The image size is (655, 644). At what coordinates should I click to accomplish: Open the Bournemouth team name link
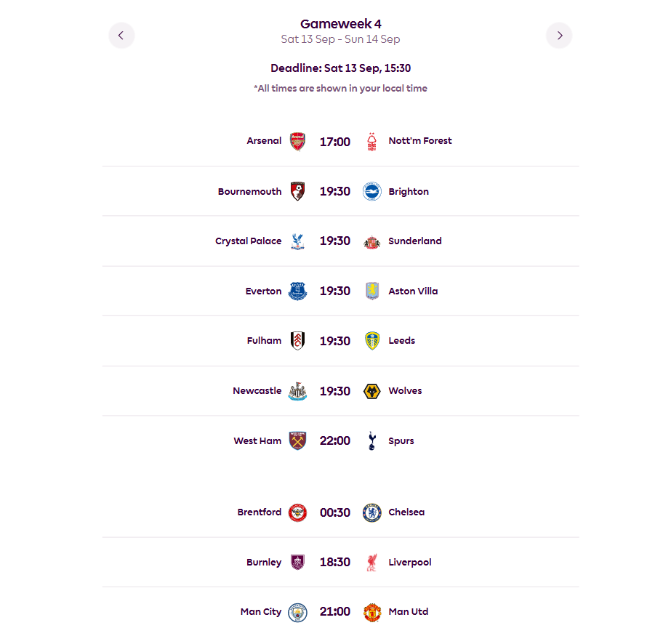(x=249, y=192)
